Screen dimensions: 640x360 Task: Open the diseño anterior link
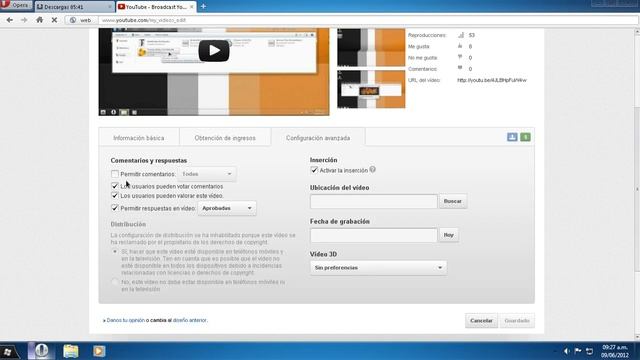point(189,320)
